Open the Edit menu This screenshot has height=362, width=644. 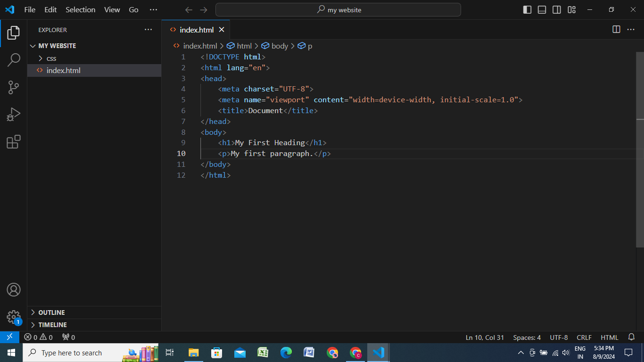click(x=50, y=9)
